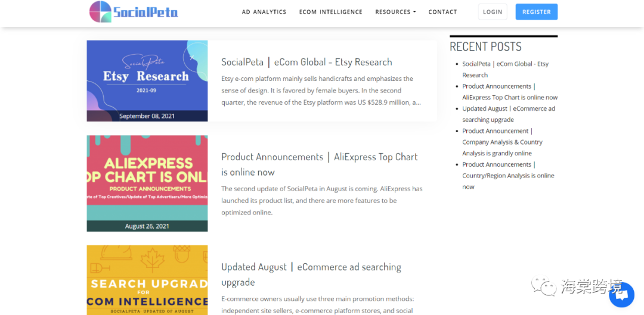Open Etsy Research post thumbnail
Screen dimensions: 644x315
pyautogui.click(x=147, y=81)
